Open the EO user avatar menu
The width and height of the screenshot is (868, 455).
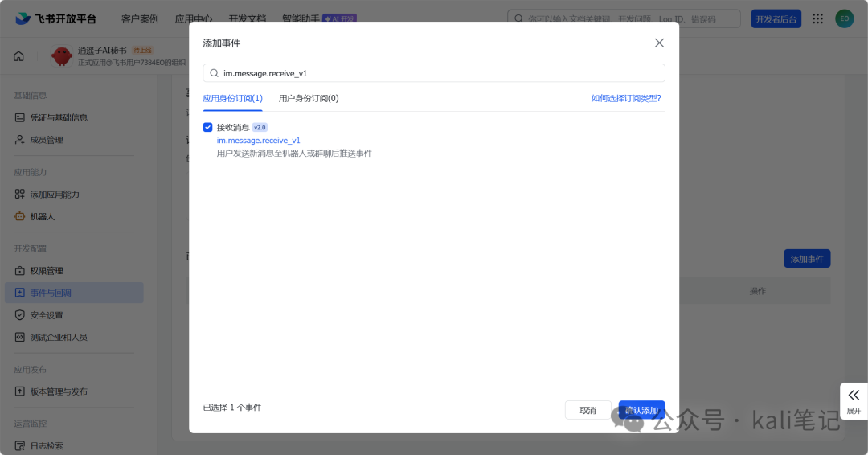click(x=844, y=18)
